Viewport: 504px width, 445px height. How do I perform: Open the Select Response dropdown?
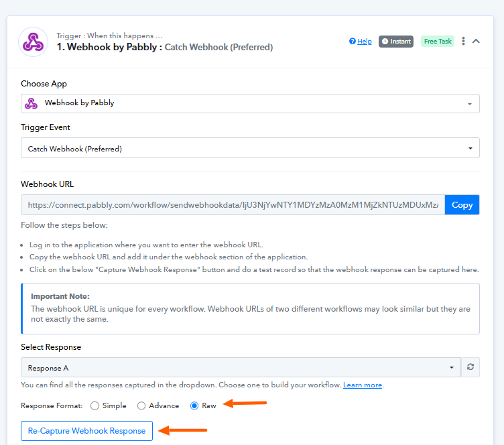pos(241,367)
